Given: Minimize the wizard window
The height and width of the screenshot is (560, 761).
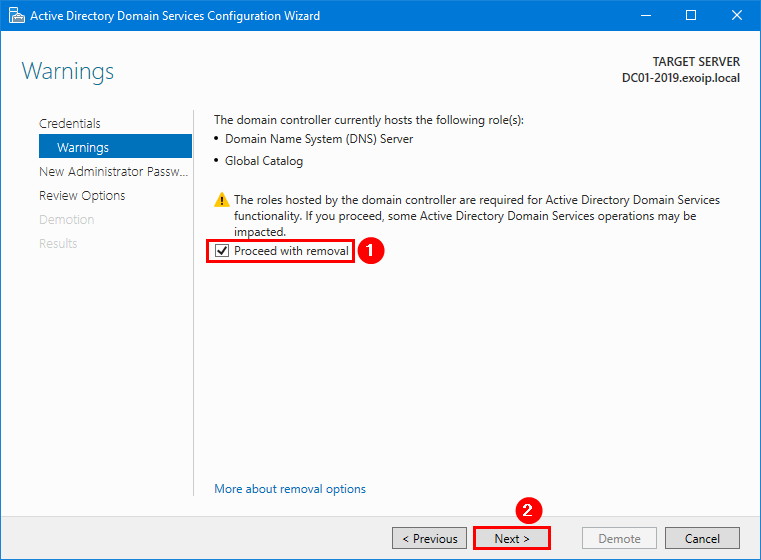Looking at the screenshot, I should (644, 16).
